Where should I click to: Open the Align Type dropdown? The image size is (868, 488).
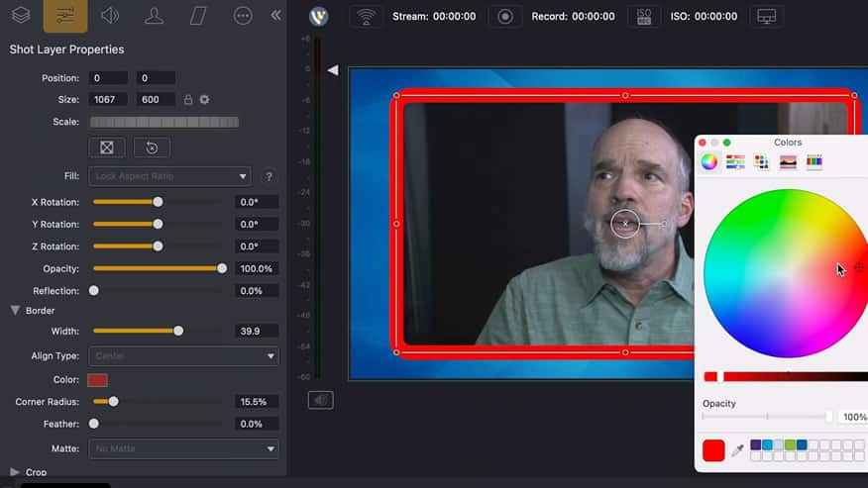(x=183, y=355)
